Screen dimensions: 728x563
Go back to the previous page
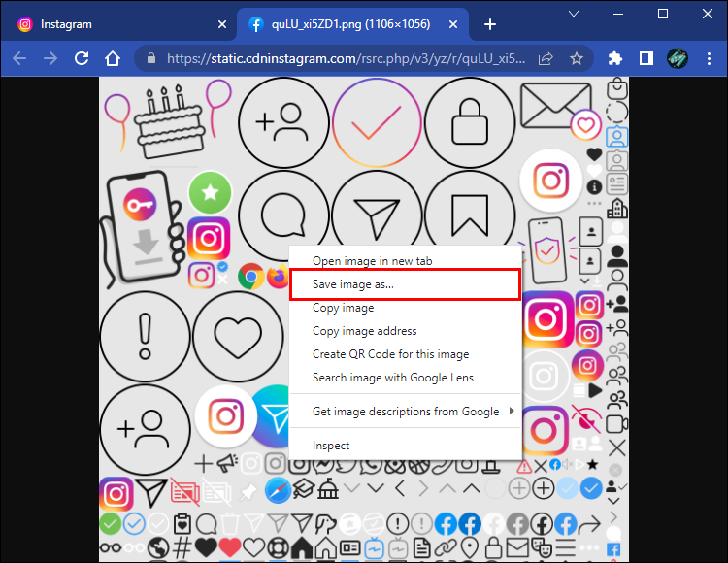(x=19, y=58)
